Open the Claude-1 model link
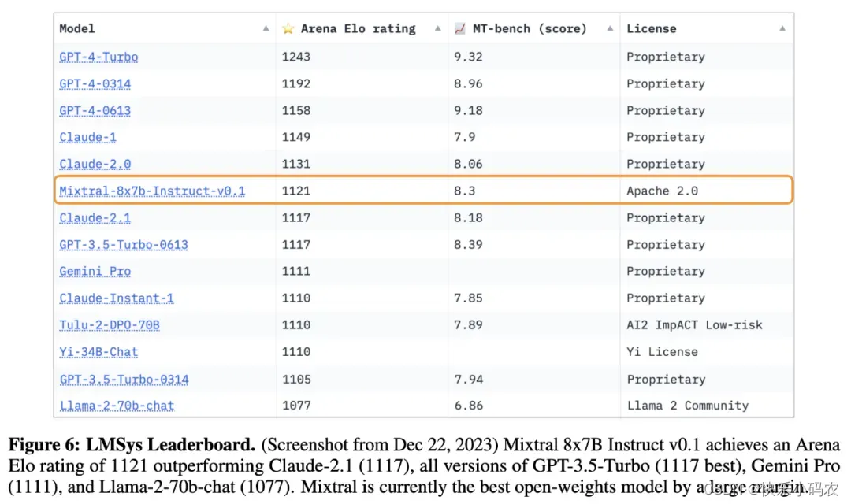Image resolution: width=851 pixels, height=504 pixels. (x=88, y=137)
